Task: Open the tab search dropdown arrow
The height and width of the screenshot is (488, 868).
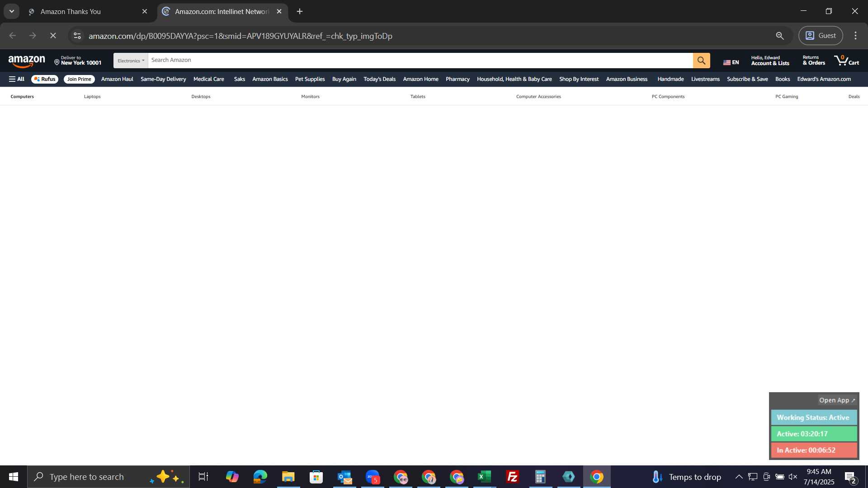Action: pyautogui.click(x=12, y=12)
